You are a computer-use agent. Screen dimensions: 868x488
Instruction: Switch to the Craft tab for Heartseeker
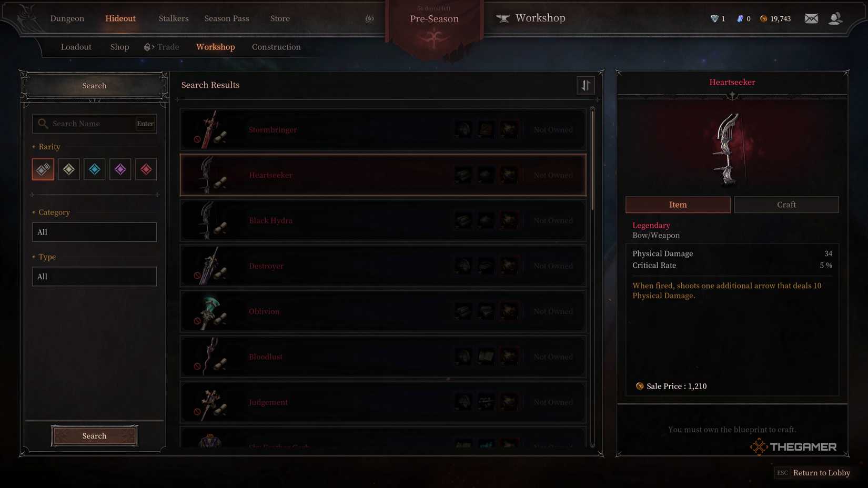click(x=786, y=205)
